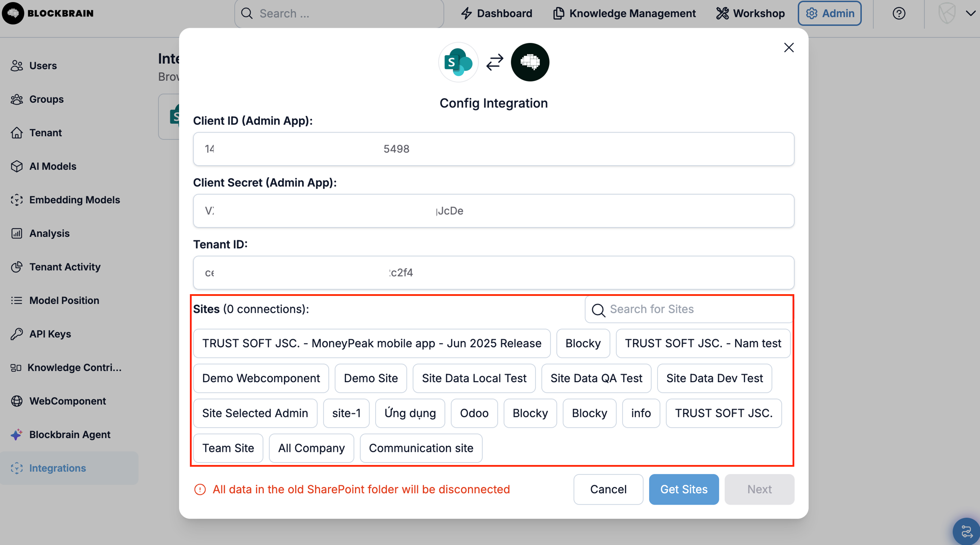Click the Tenant Activity pie icon
Image resolution: width=980 pixels, height=545 pixels.
(17, 267)
